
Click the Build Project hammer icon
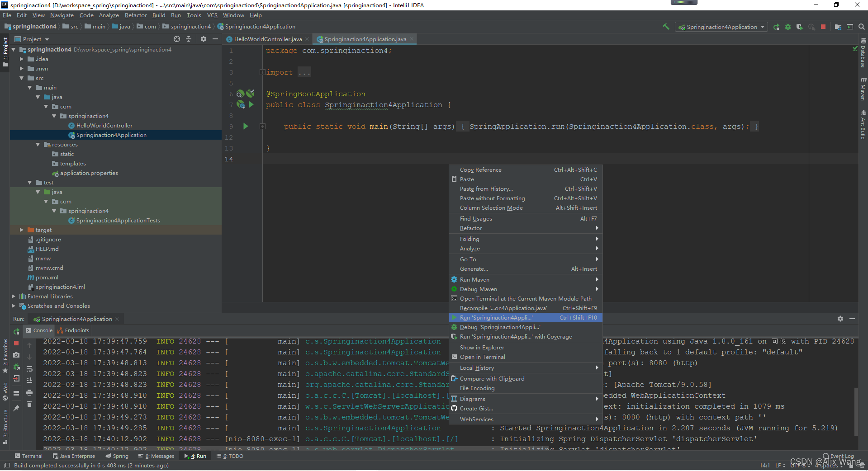pyautogui.click(x=666, y=27)
